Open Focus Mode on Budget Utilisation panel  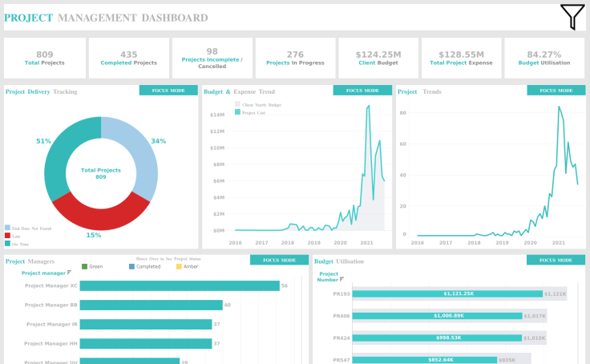[x=556, y=260]
